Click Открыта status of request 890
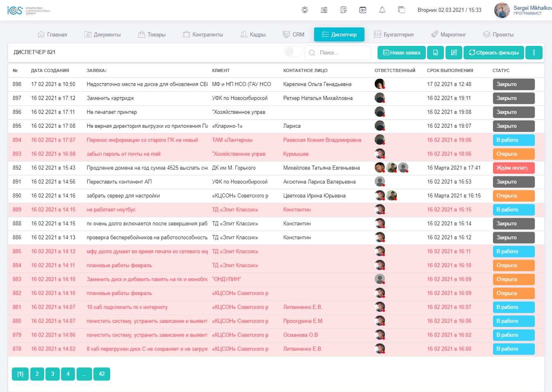Screen dimensions: 552x392 tap(514, 196)
